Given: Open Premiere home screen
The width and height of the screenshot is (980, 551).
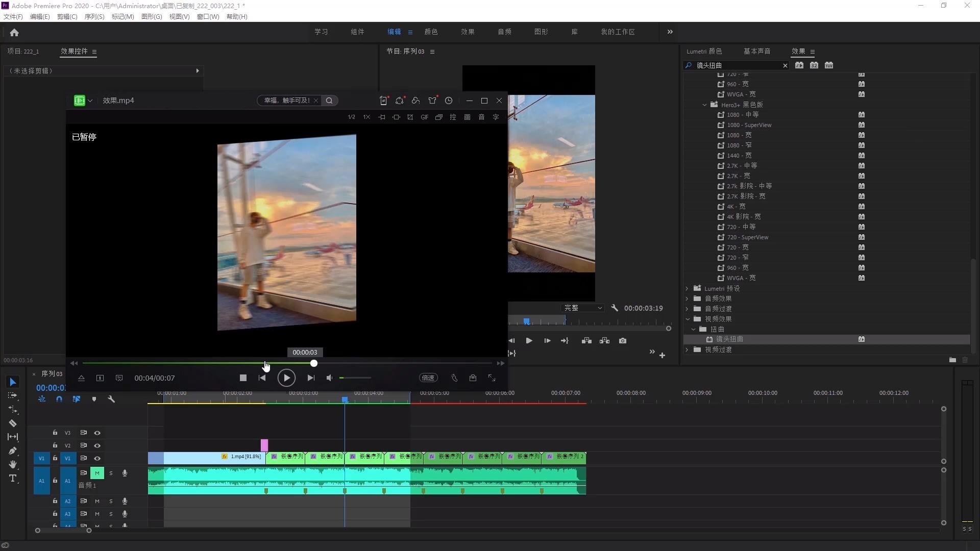Looking at the screenshot, I should [x=14, y=32].
